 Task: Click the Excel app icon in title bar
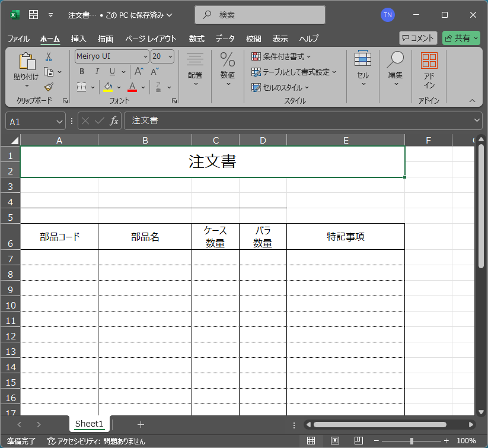(15, 15)
